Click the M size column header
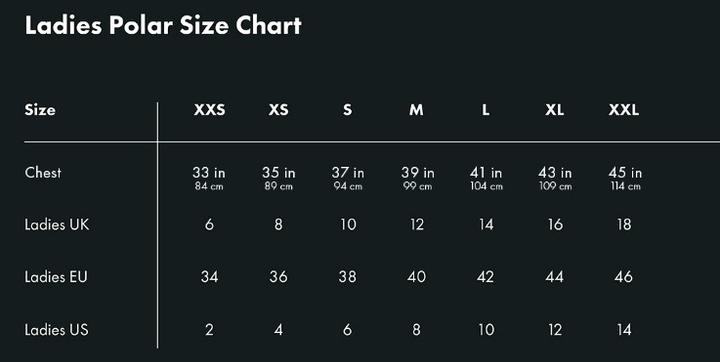Image resolution: width=720 pixels, height=362 pixels. point(416,110)
